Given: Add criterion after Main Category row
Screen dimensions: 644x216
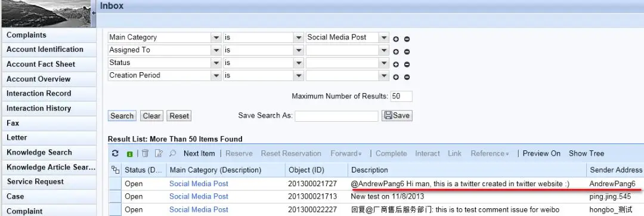Looking at the screenshot, I should (396, 39).
